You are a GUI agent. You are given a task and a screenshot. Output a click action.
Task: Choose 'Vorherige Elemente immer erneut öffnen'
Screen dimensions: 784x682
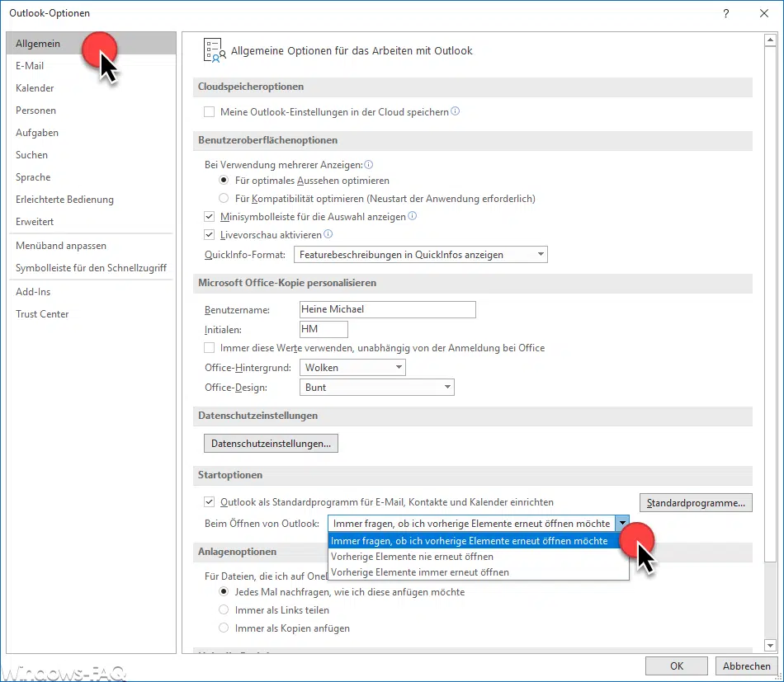pos(478,572)
